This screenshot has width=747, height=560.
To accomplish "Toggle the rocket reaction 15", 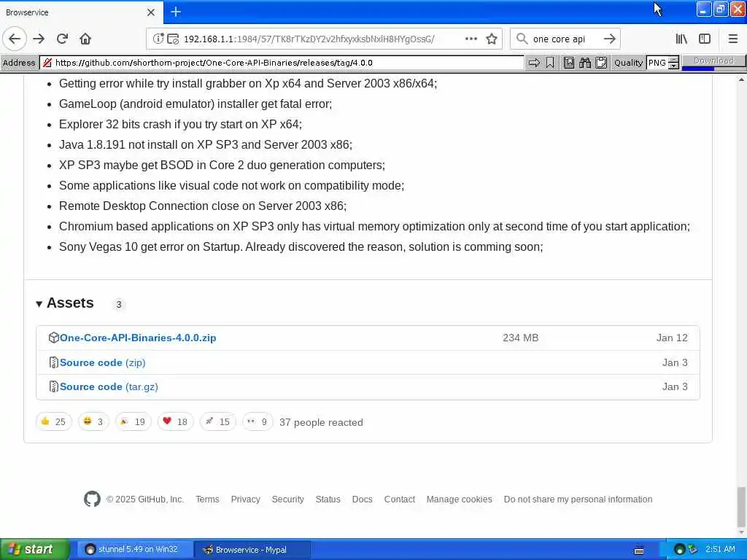I will click(217, 421).
